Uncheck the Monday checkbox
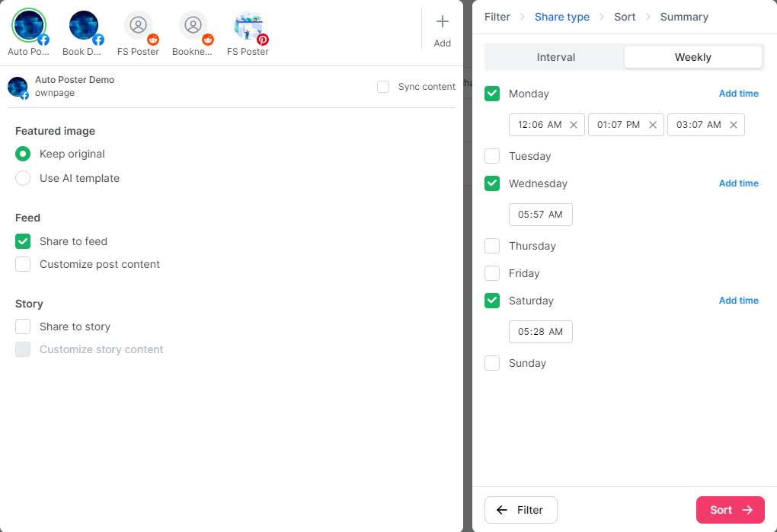Image resolution: width=777 pixels, height=532 pixels. click(x=492, y=94)
